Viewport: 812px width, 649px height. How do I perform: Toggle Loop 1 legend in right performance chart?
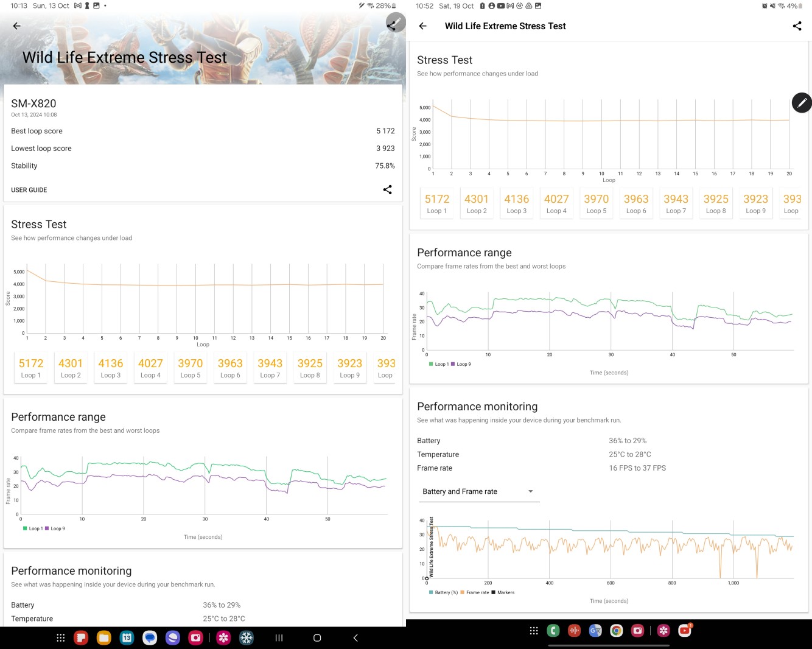pyautogui.click(x=439, y=364)
